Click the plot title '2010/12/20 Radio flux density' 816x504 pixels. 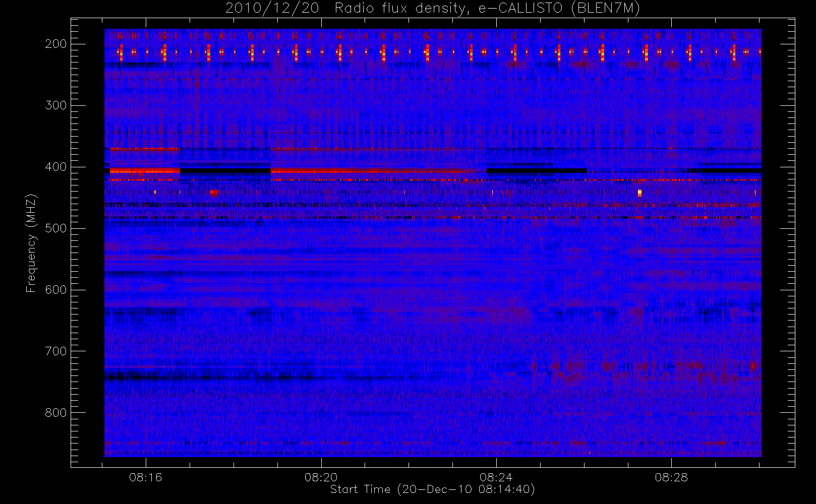[433, 9]
